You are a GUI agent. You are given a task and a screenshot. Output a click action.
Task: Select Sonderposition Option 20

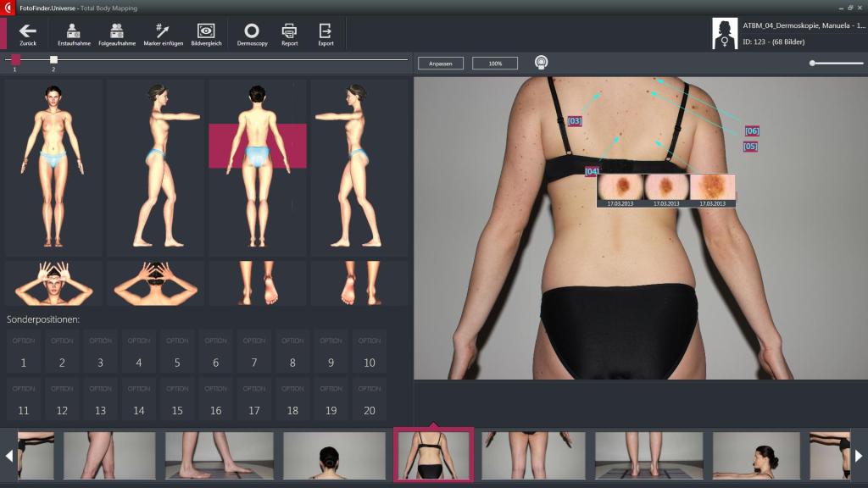367,398
